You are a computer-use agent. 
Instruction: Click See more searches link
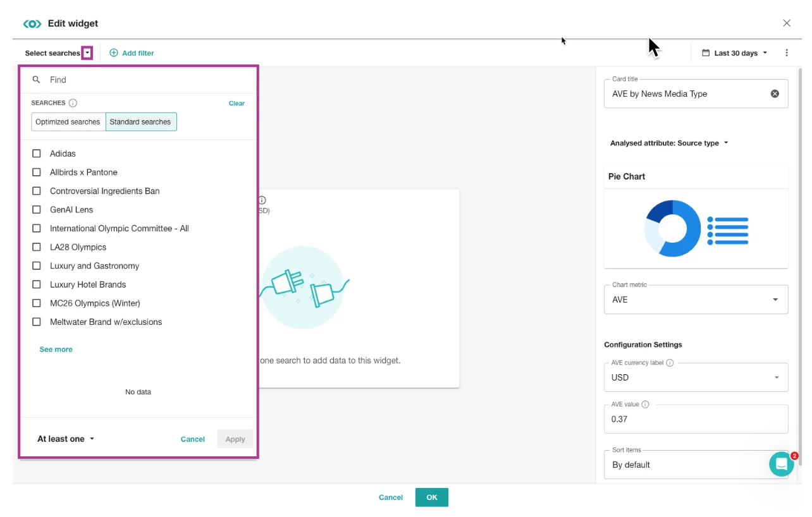(56, 350)
